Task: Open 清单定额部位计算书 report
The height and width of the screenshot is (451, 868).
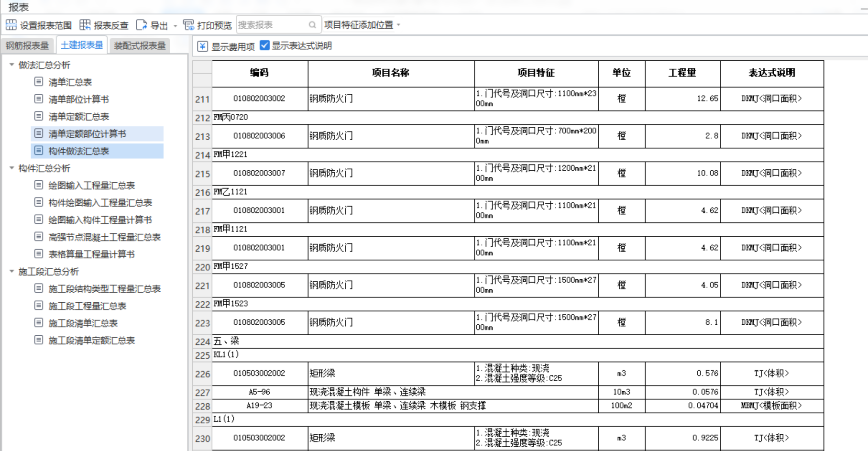Action: coord(87,134)
